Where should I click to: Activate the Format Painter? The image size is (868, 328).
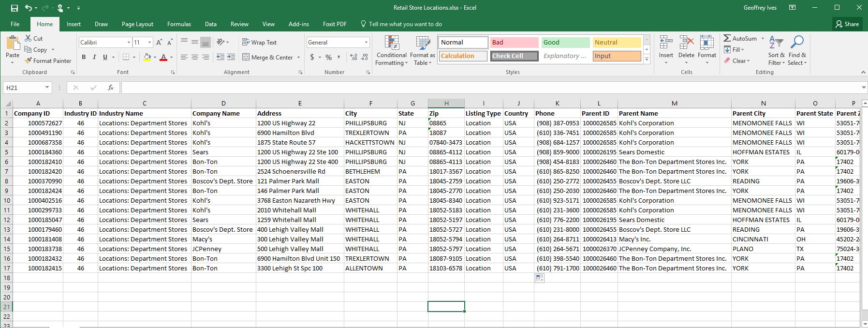coord(48,60)
